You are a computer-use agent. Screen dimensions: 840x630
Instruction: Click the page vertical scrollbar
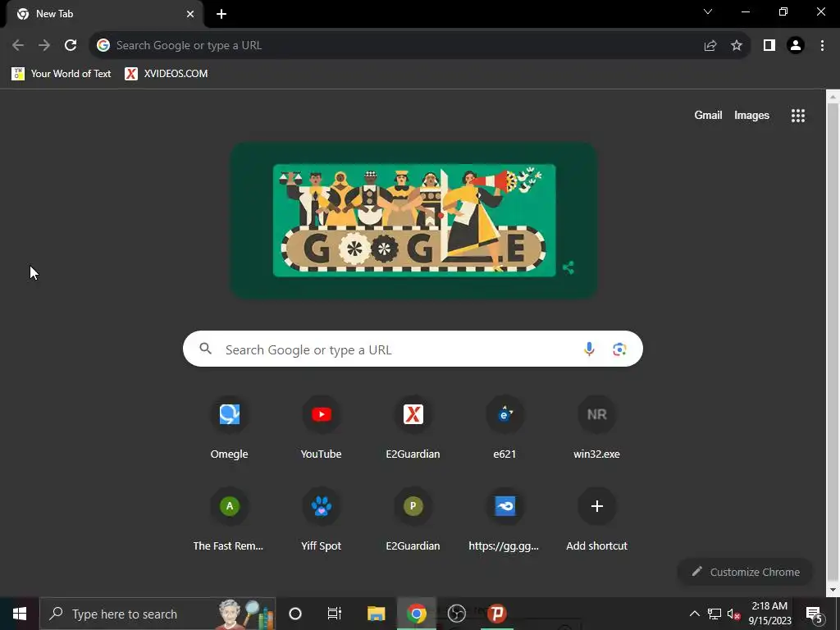pos(833,343)
